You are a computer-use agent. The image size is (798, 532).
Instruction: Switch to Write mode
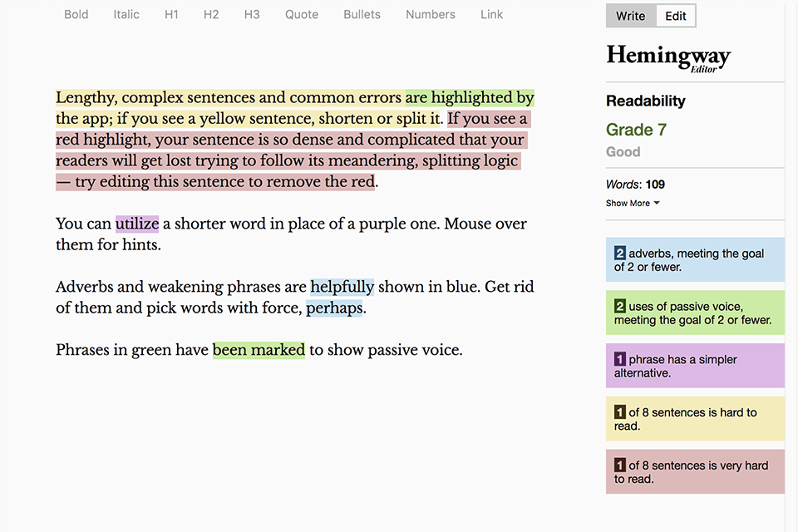pos(631,16)
